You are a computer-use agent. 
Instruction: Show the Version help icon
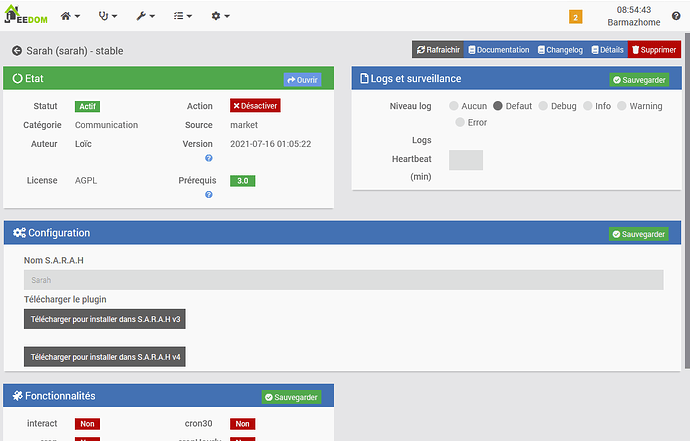coord(209,158)
